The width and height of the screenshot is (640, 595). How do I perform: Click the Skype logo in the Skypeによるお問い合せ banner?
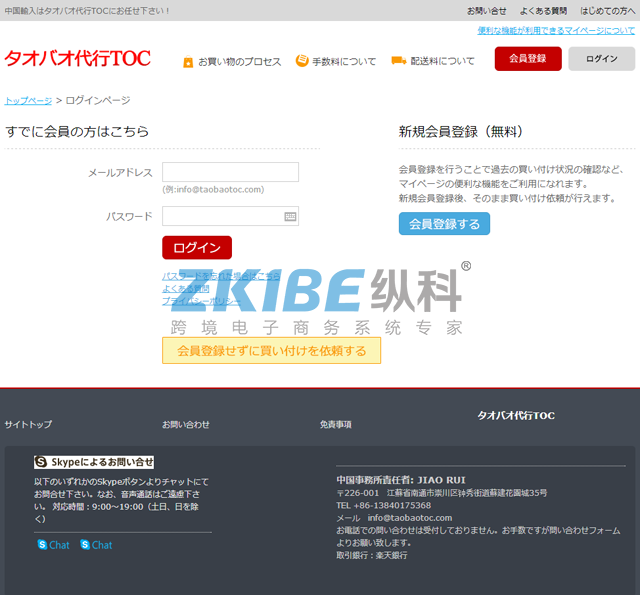click(x=41, y=462)
